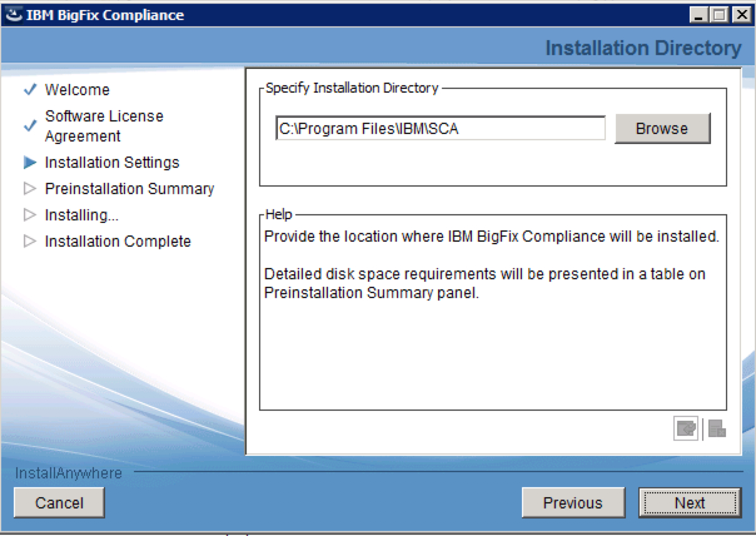Select the Installing... step label
Viewport: 756px width, 536px height.
(x=82, y=215)
